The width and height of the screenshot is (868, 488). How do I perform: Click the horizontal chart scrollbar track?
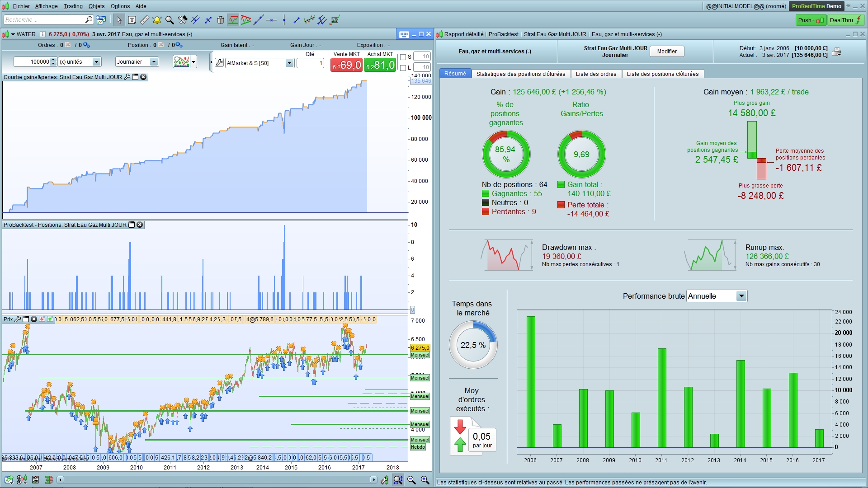[x=217, y=480]
